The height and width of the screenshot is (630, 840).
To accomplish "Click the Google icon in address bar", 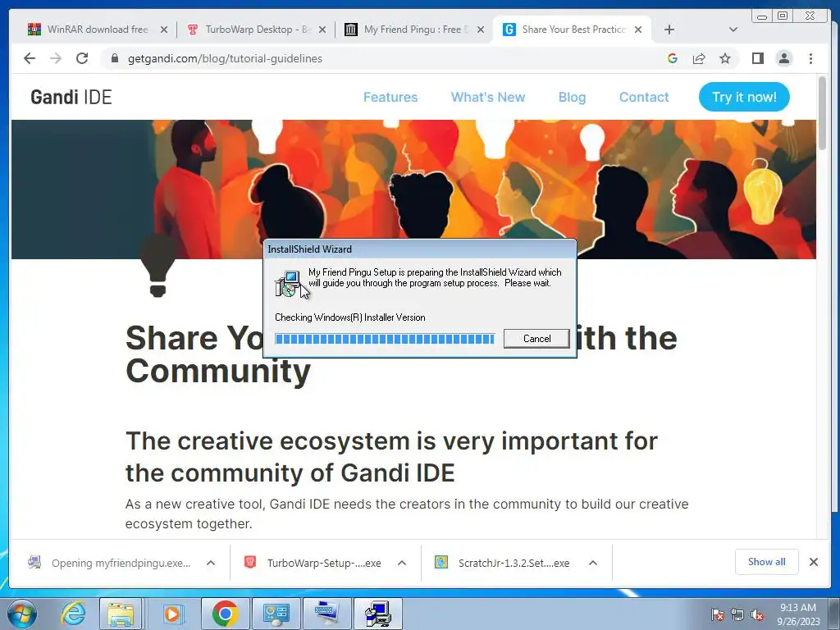I will 673,58.
